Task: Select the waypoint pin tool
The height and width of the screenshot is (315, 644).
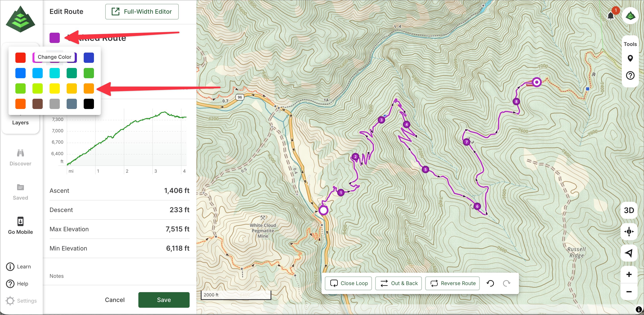Action: click(630, 58)
